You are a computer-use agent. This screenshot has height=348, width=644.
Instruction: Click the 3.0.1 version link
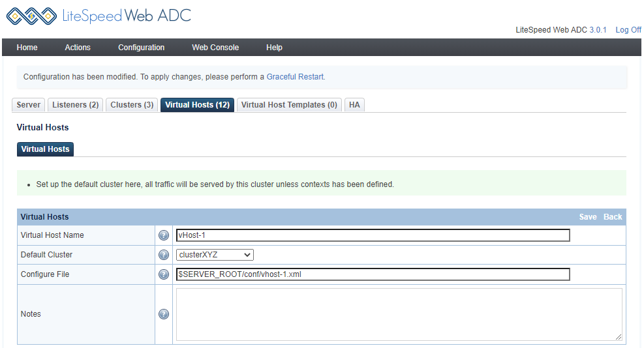598,30
